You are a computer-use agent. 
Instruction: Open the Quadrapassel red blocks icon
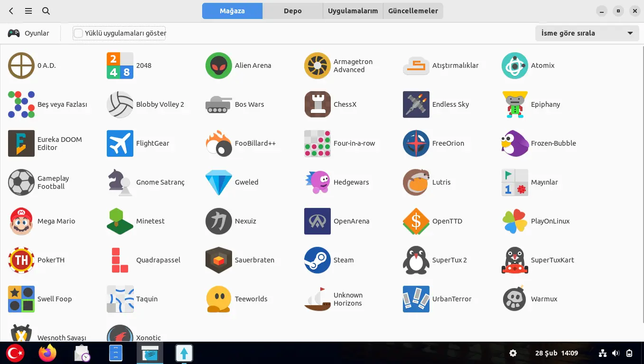pyautogui.click(x=120, y=260)
